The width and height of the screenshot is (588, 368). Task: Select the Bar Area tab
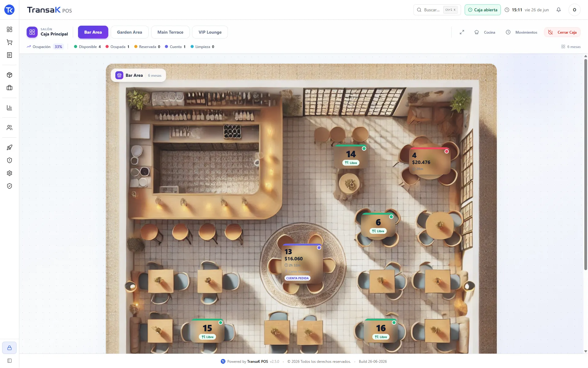(x=93, y=32)
